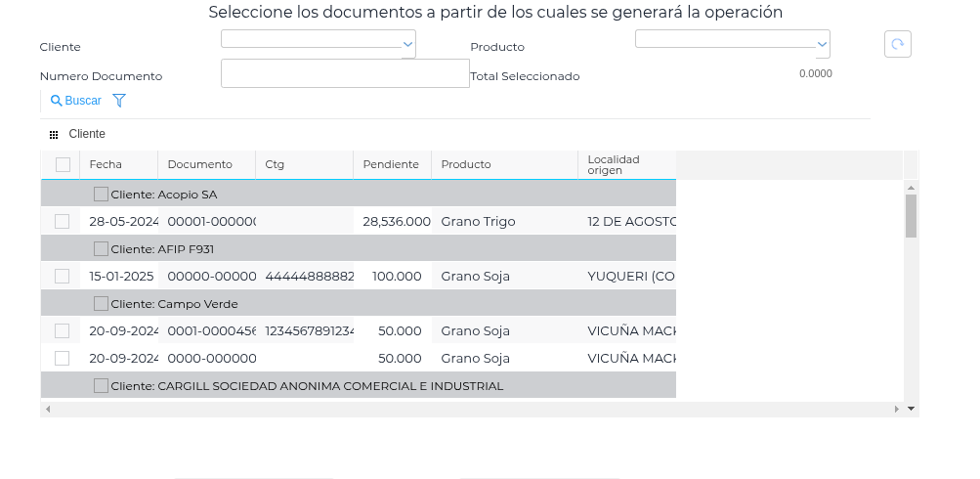
Task: Check the Cliente: Campo Verde group checkbox
Action: [x=101, y=303]
